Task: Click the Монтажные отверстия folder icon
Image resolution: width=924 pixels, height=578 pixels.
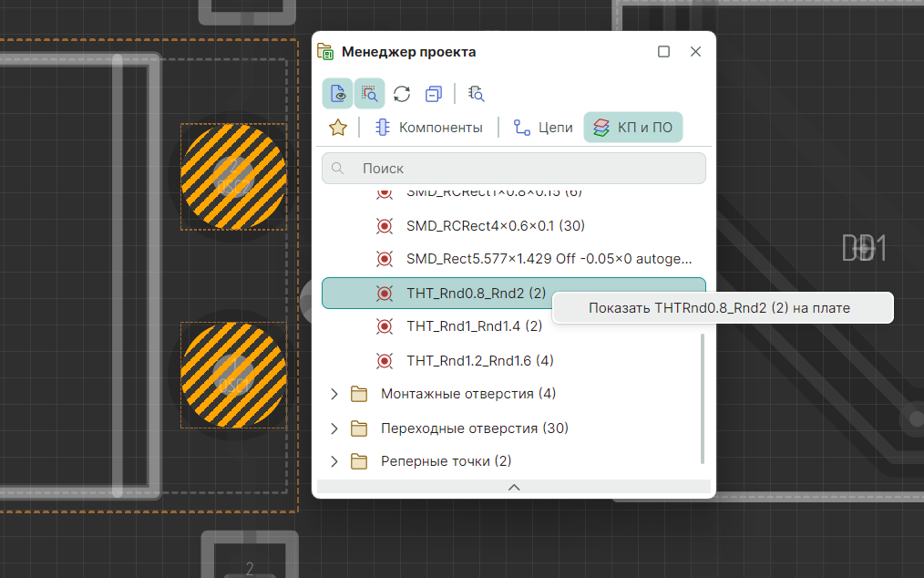Action: pyautogui.click(x=359, y=394)
